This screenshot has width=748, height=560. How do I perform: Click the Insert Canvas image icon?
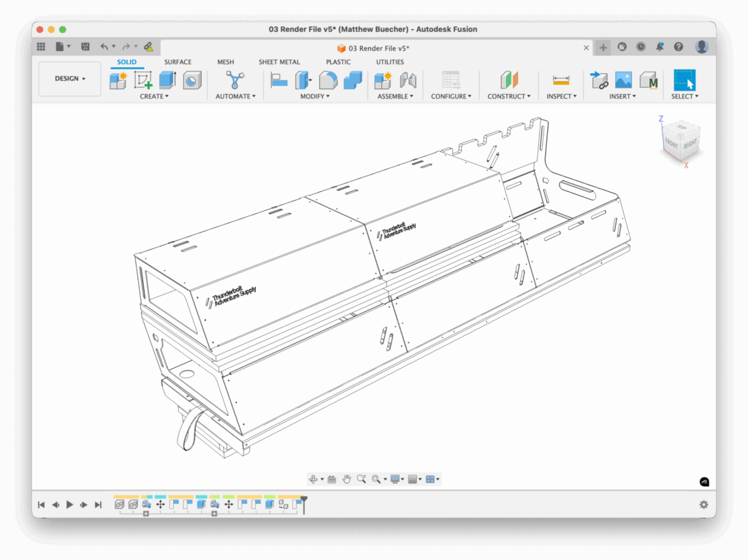click(623, 80)
